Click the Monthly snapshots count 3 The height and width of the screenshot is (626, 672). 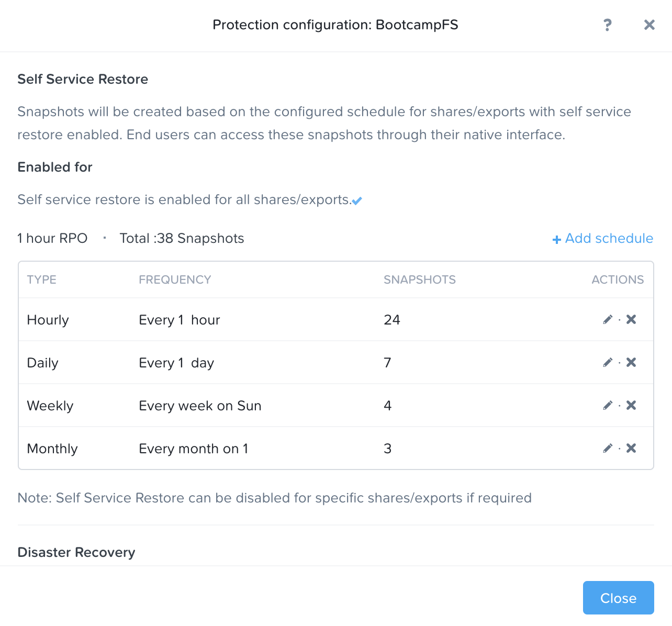387,449
